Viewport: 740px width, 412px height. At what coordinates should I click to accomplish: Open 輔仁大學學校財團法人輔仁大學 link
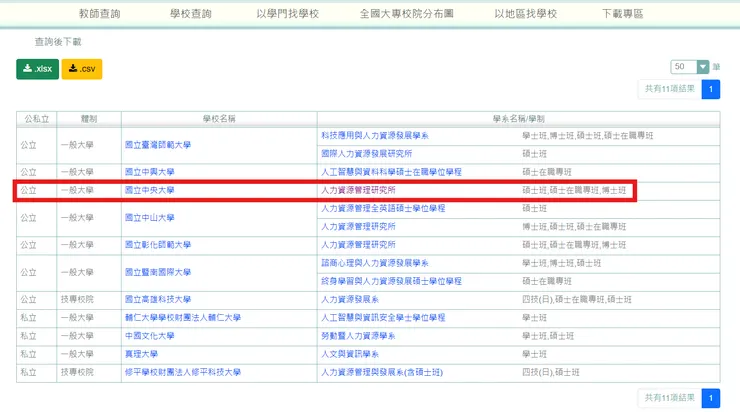[x=183, y=318]
